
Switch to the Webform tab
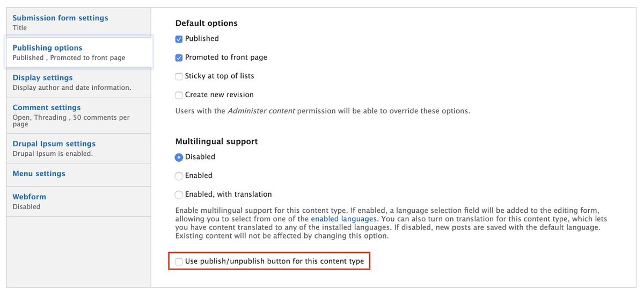tap(29, 197)
